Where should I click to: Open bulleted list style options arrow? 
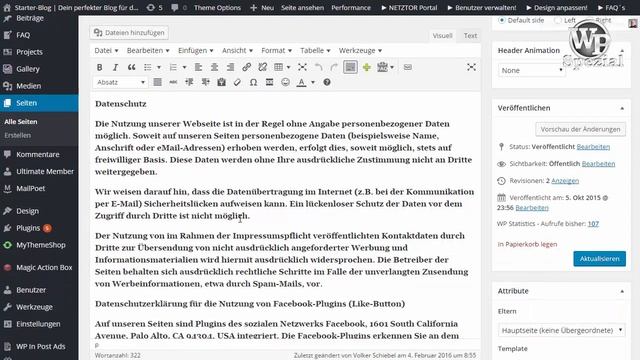click(x=159, y=67)
